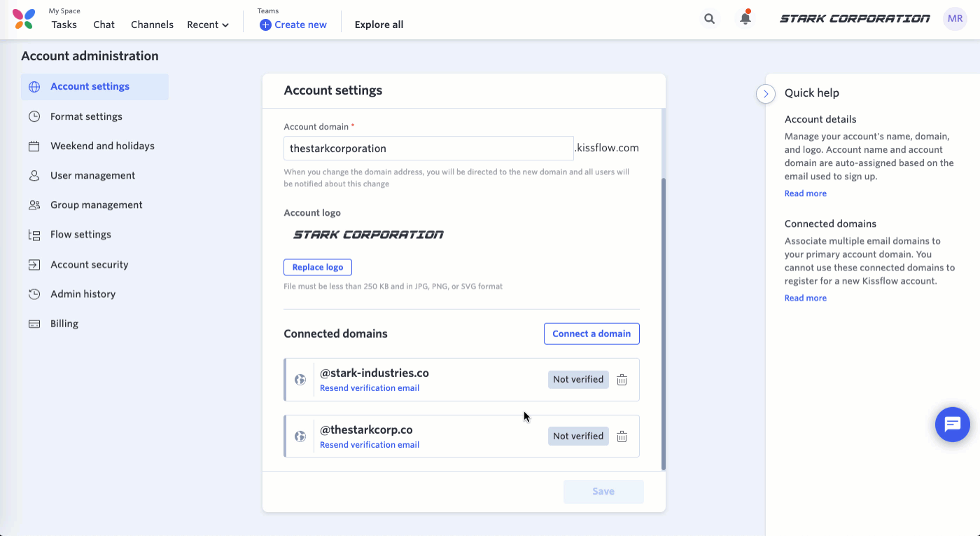Click Not verified badge for @thestarkcorp.co
Viewport: 980px width, 536px height.
[578, 437]
